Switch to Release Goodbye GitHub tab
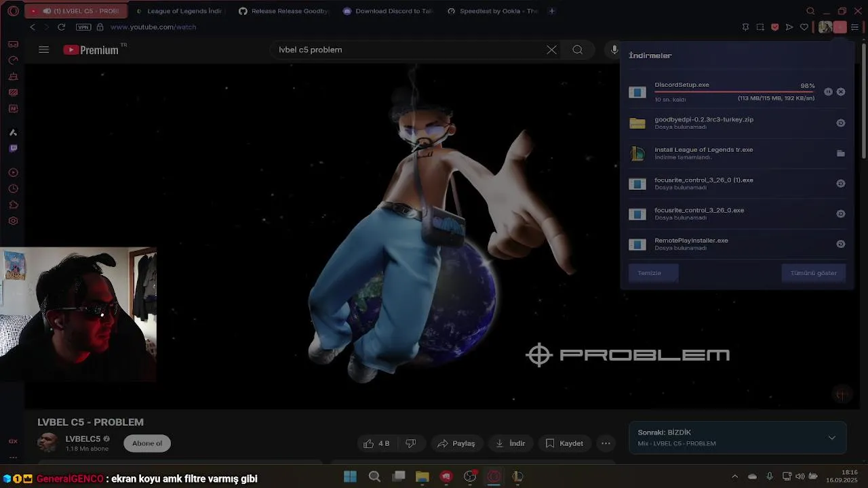 coord(283,11)
